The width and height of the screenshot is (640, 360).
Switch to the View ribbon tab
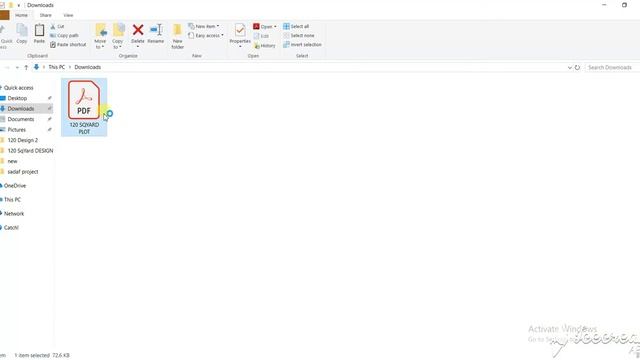point(68,15)
